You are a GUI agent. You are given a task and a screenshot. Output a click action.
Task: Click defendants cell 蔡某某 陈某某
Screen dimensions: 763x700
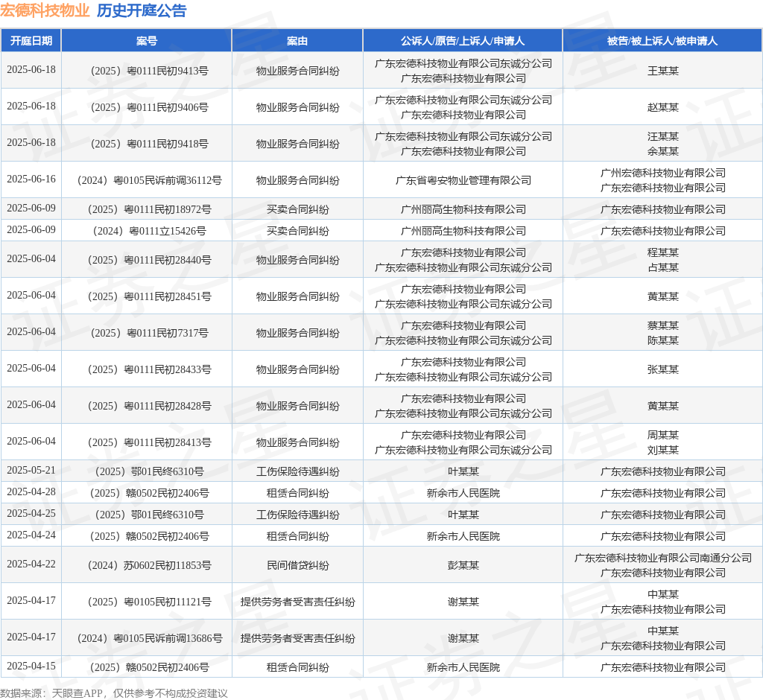coord(662,333)
